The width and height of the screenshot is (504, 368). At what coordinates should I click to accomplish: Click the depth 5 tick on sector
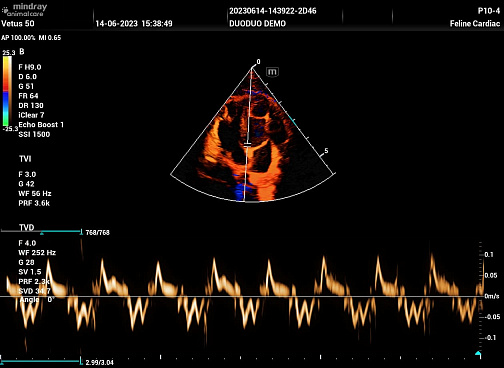[x=326, y=151]
